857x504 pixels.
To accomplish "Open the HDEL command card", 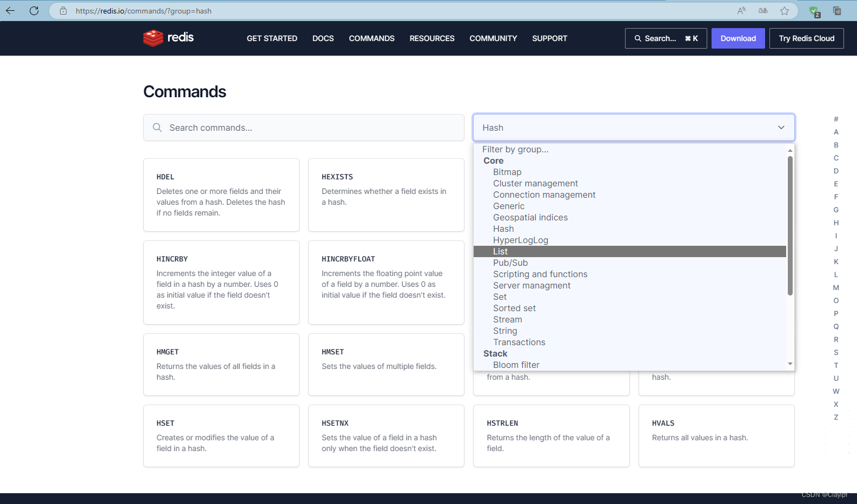I will pos(221,195).
